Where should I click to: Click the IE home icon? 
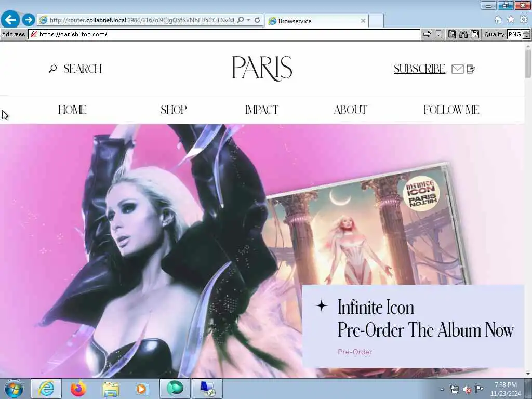coord(498,20)
